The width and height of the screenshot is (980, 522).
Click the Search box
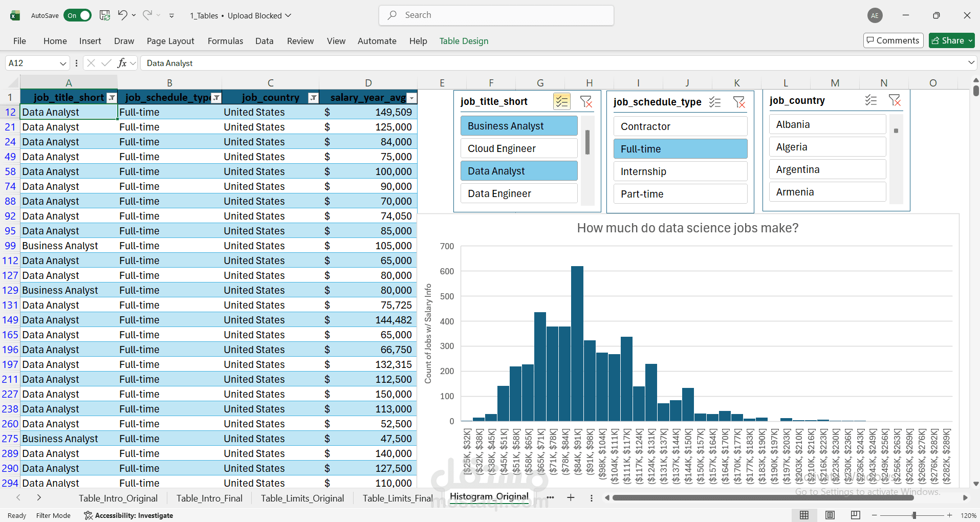496,15
